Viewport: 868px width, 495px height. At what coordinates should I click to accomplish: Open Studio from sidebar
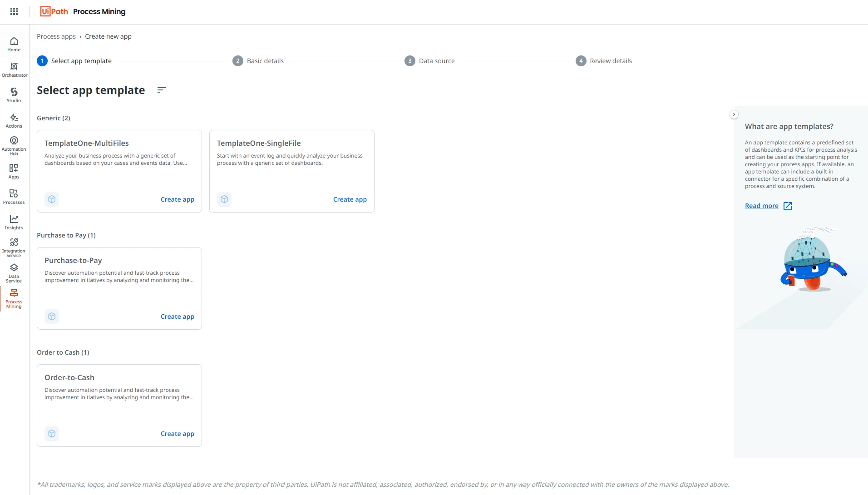coord(14,95)
